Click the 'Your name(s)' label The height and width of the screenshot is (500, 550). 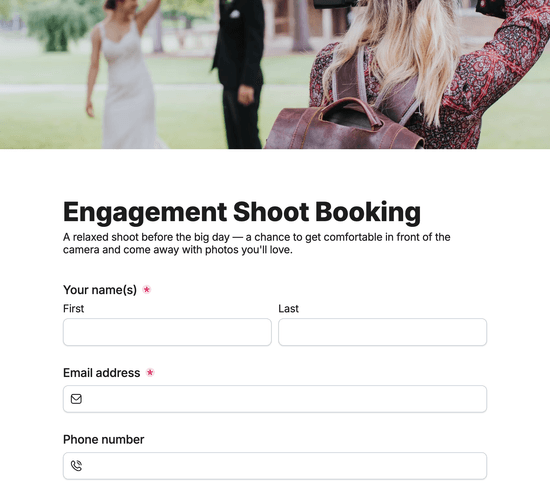(x=100, y=290)
